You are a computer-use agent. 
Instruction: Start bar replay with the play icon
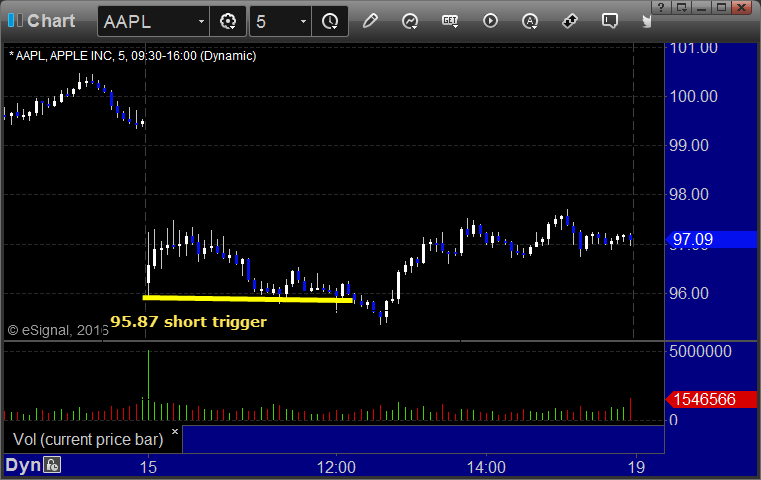pos(490,21)
